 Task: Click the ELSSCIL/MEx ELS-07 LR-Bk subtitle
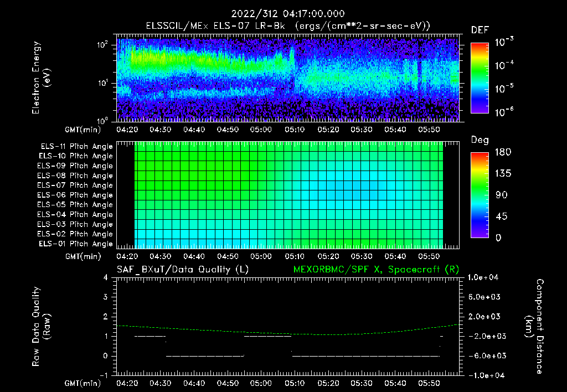tap(215, 26)
